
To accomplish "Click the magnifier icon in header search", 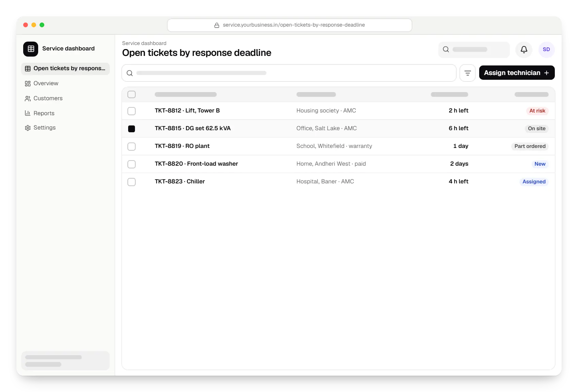I will [x=446, y=49].
